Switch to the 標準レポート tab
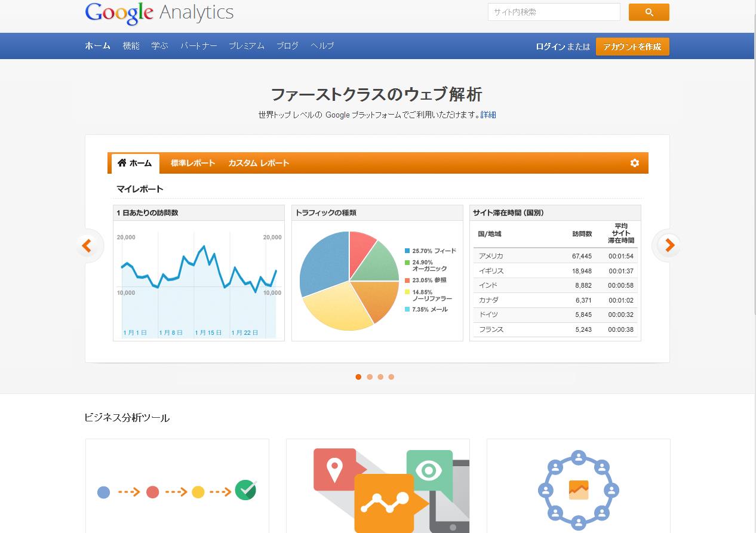This screenshot has width=756, height=533. click(193, 163)
